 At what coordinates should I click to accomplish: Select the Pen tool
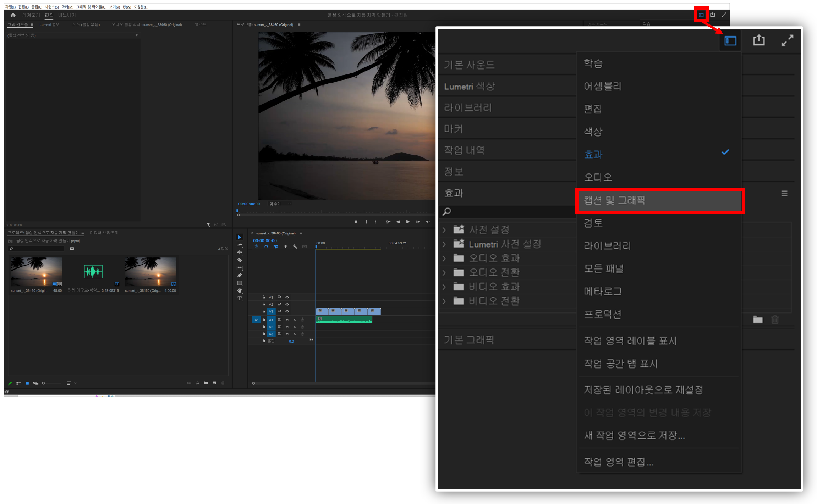(x=240, y=275)
